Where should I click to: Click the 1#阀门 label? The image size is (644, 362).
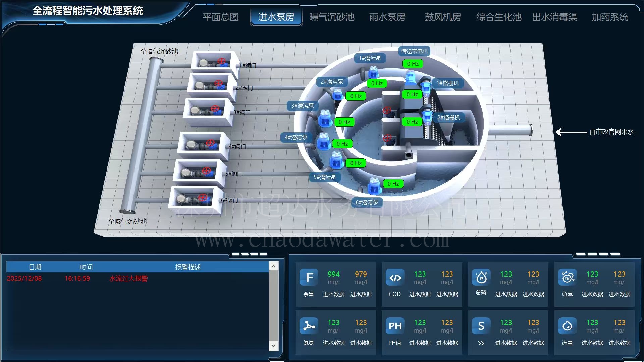click(x=248, y=65)
